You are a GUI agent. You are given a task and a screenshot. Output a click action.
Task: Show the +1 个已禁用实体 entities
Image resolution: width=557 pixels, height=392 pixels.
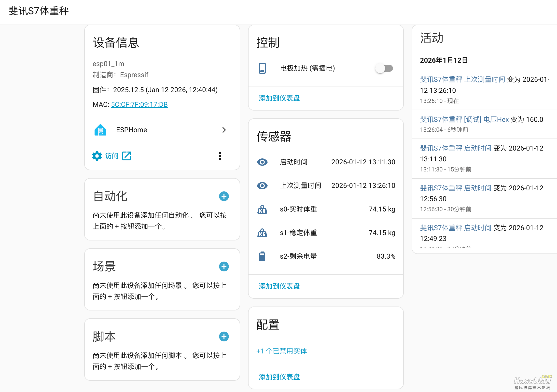click(282, 351)
